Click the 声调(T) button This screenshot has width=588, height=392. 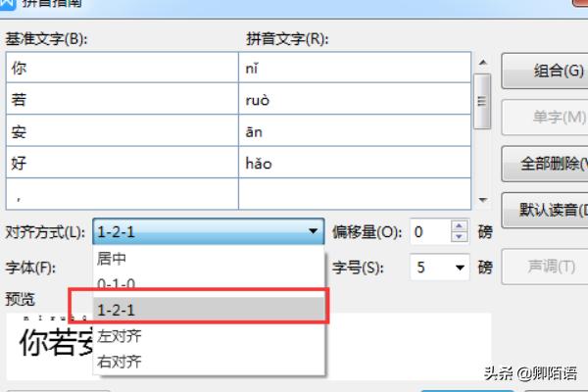(x=545, y=267)
